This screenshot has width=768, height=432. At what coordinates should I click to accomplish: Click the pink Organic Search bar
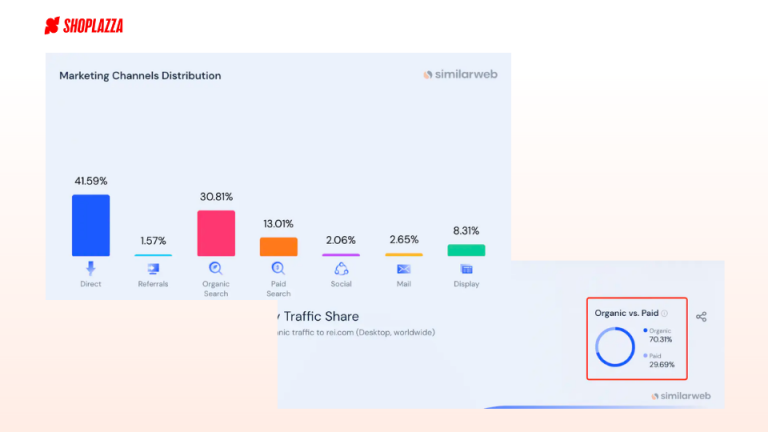point(216,233)
